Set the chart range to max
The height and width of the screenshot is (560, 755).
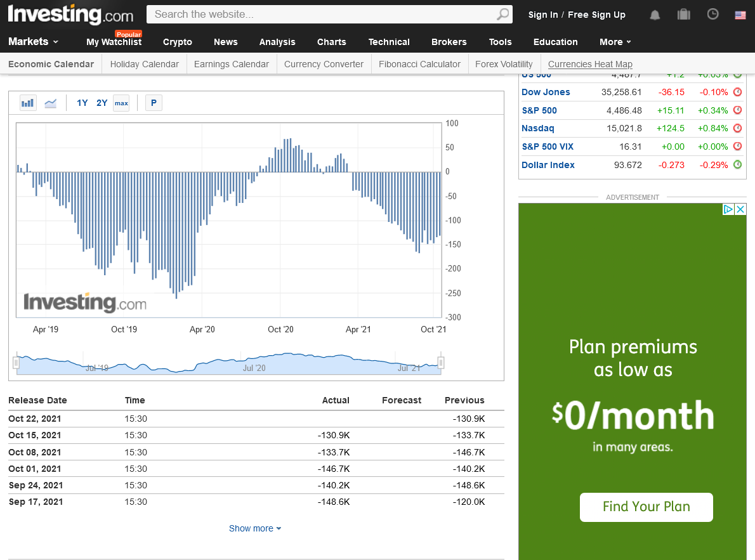[121, 103]
